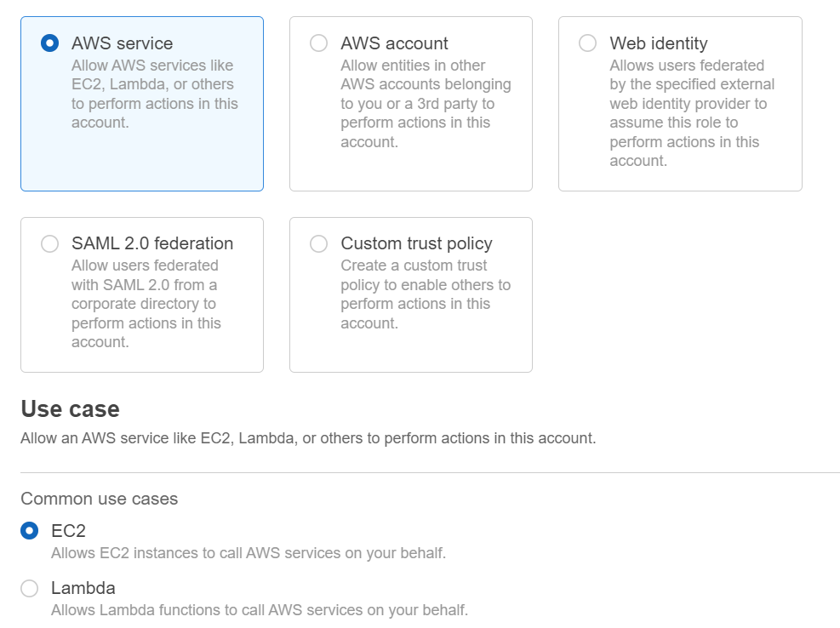Click 'Allows Lambda functions to call' description
The width and height of the screenshot is (840, 628).
(x=260, y=610)
